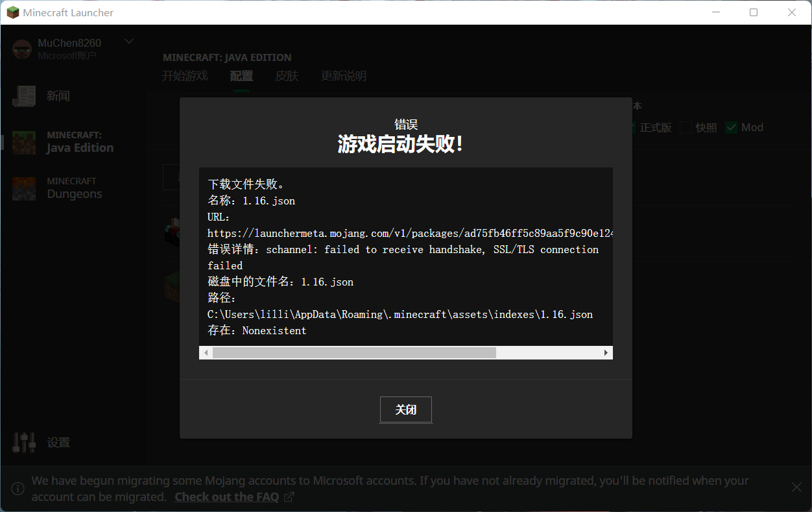Image resolution: width=812 pixels, height=512 pixels.
Task: Switch to the 皮肤 tab
Action: [287, 76]
